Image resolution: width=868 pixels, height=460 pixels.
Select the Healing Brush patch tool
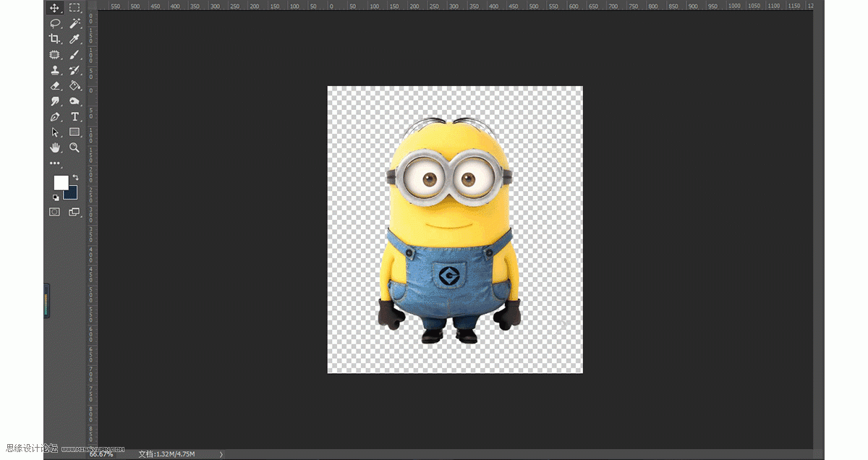click(55, 54)
